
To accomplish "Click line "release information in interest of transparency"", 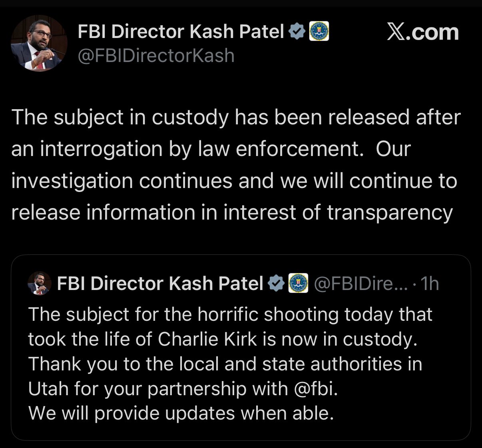I will tap(232, 213).
